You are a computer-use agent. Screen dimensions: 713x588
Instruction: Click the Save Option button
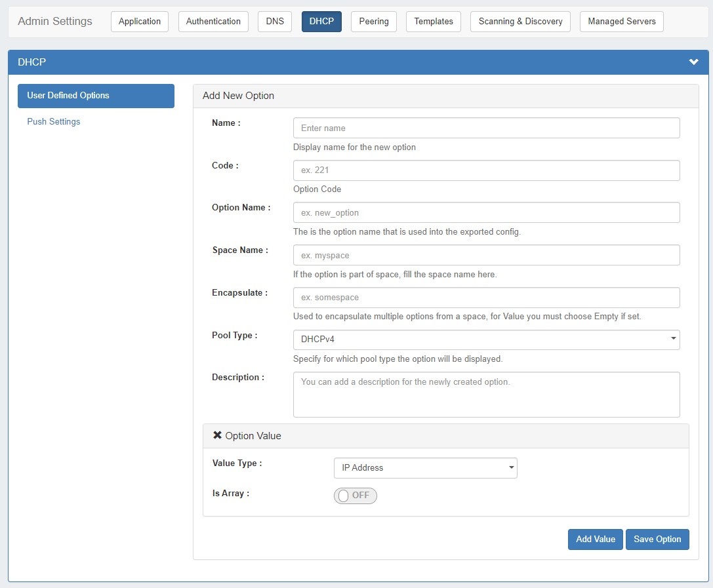click(x=657, y=539)
